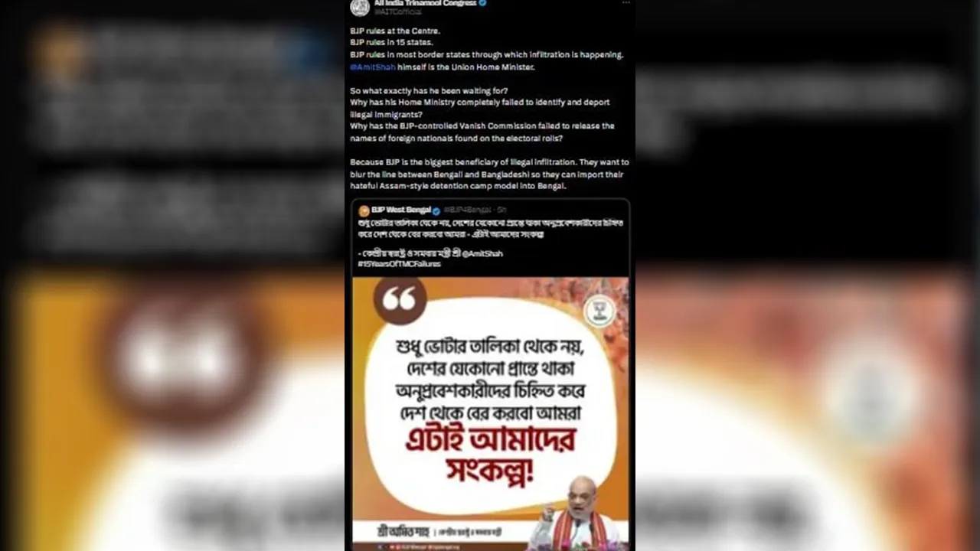This screenshot has height=551, width=980.
Task: Click the BJP lotus logo on the graphic
Action: [599, 311]
